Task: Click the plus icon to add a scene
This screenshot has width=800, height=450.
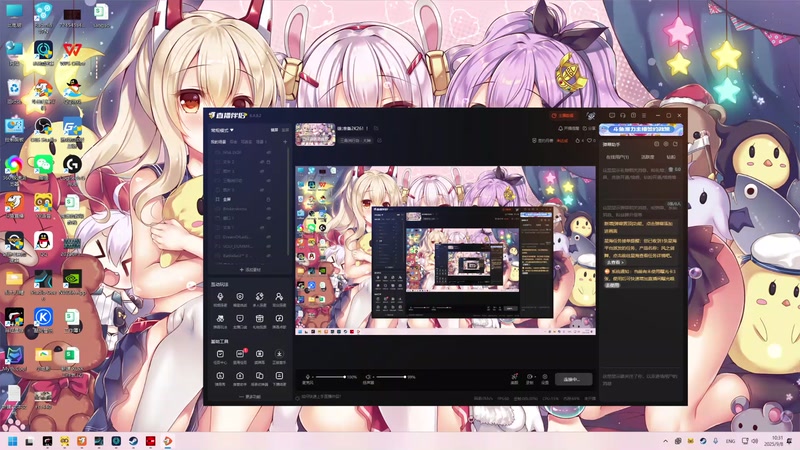Action: point(285,142)
